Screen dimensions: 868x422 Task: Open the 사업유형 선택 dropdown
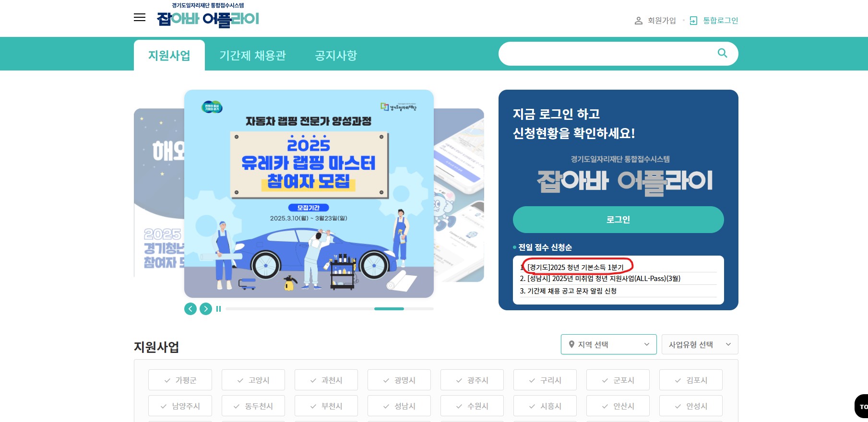(x=700, y=344)
